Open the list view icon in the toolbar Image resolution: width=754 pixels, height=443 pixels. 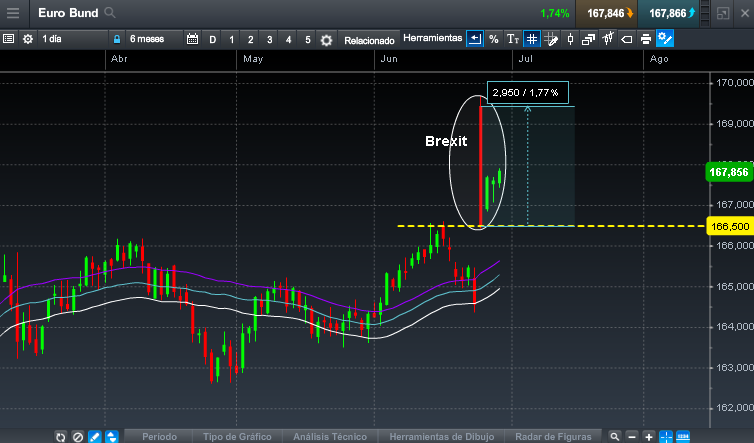(8, 39)
